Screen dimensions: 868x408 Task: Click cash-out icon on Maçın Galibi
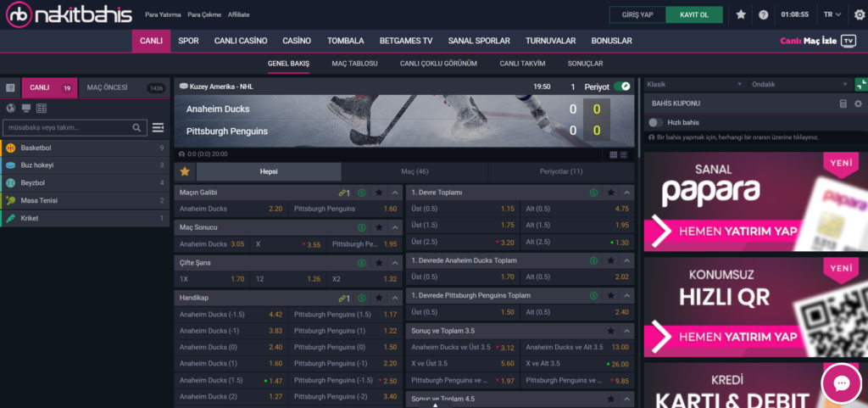(x=361, y=193)
